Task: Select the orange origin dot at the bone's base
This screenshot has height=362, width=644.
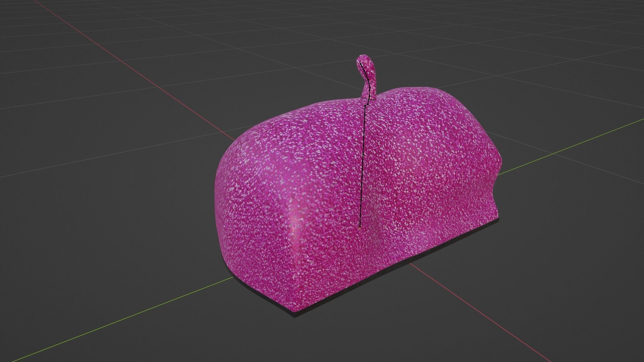Action: [x=360, y=228]
